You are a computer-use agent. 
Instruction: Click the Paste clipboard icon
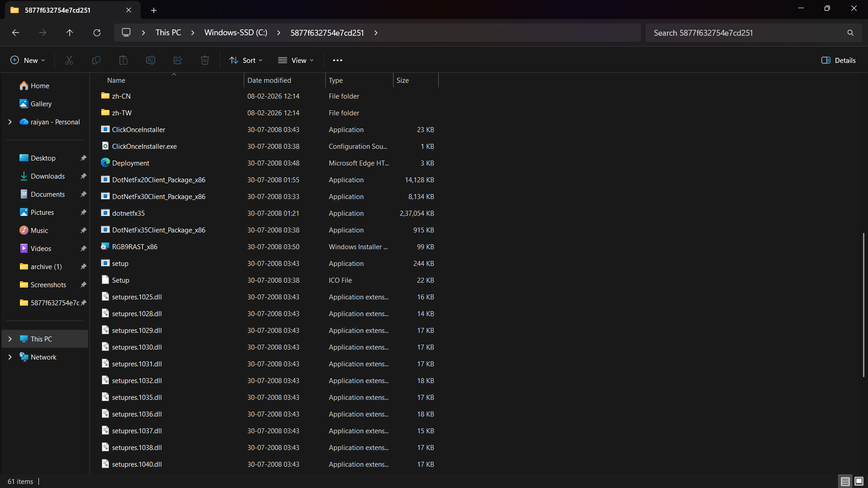click(123, 60)
